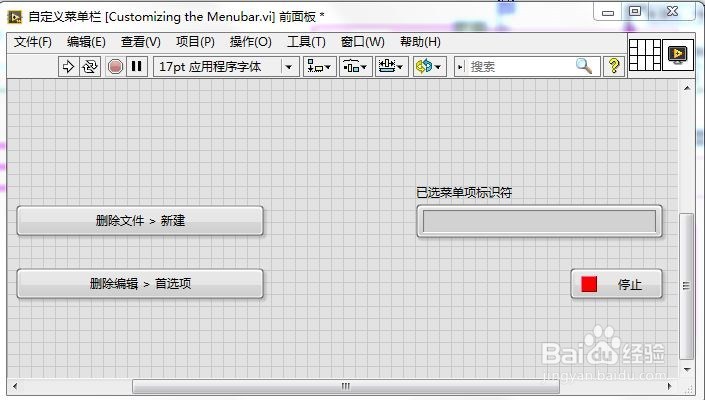Click the 删除编辑 > 首选项 button

coord(140,284)
